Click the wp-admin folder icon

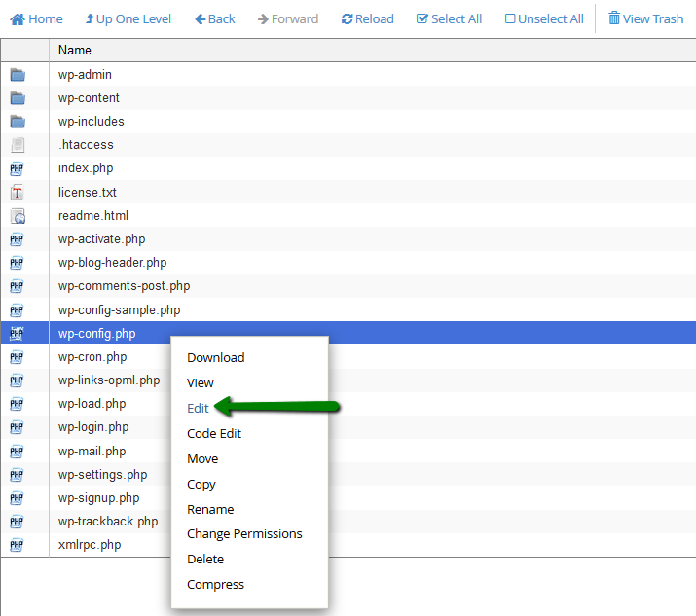click(18, 75)
